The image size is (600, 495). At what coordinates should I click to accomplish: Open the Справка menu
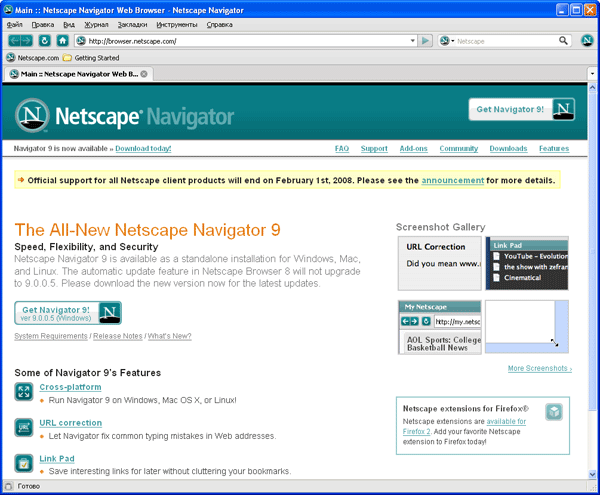tap(220, 25)
